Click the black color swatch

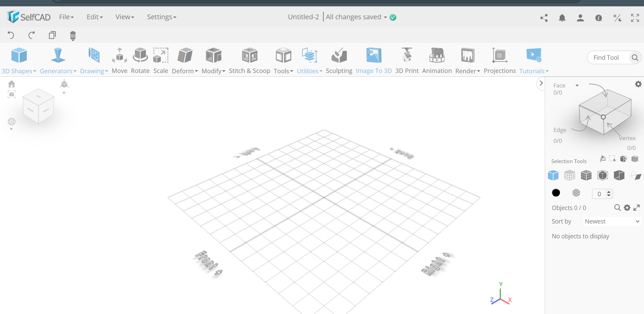pyautogui.click(x=556, y=193)
